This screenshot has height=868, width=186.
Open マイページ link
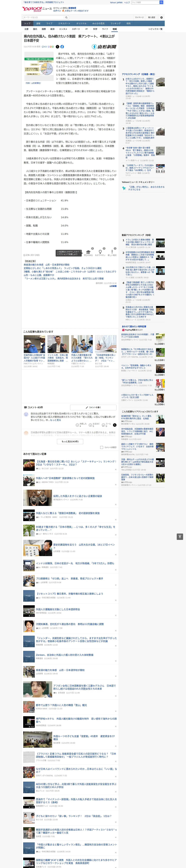tap(139, 18)
